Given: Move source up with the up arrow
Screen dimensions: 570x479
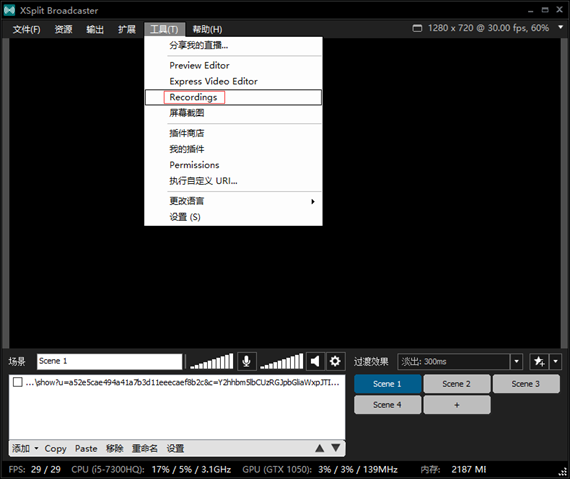Looking at the screenshot, I should 320,448.
